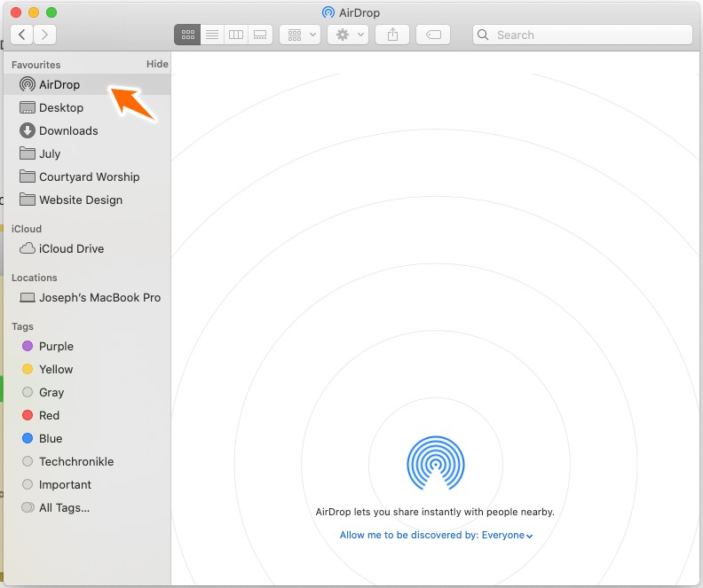
Task: Click the AirDrop sidebar icon
Action: tap(28, 84)
